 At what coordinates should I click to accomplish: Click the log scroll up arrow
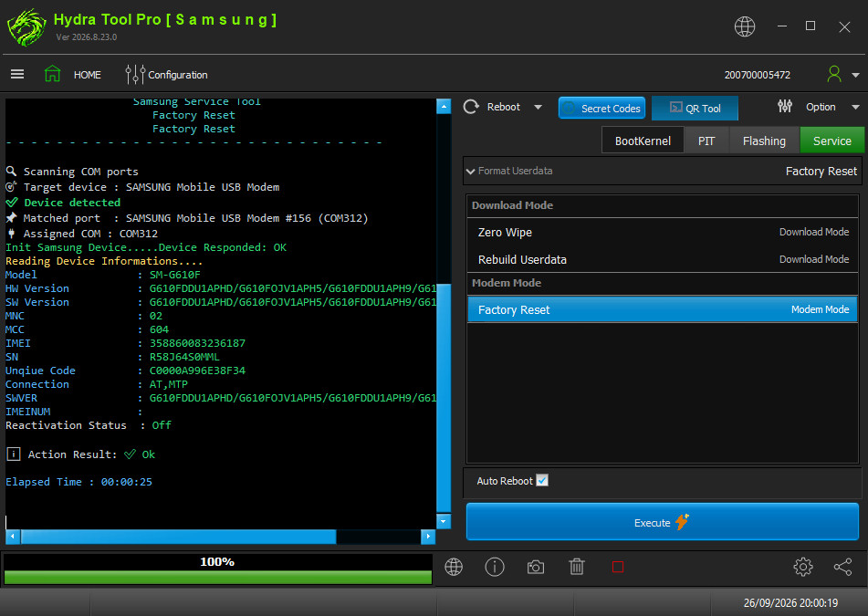(x=444, y=106)
